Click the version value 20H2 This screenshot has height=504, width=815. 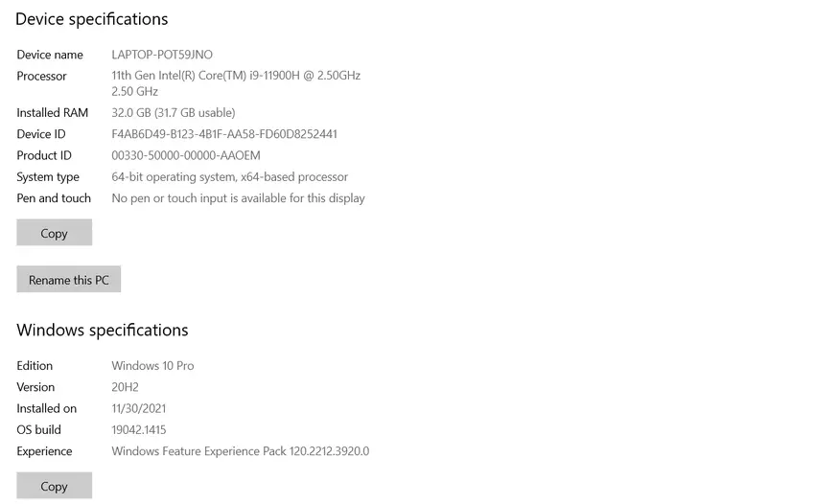click(x=125, y=387)
